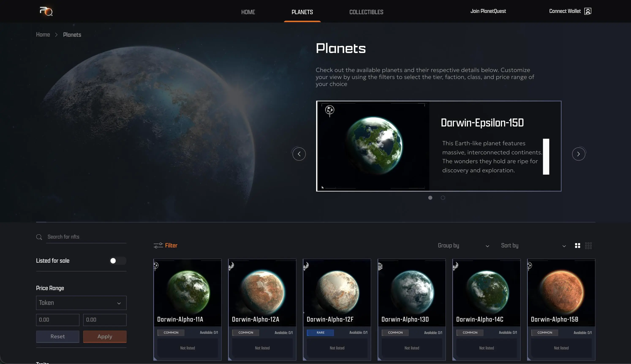Click Connect Wallet text link

point(565,11)
